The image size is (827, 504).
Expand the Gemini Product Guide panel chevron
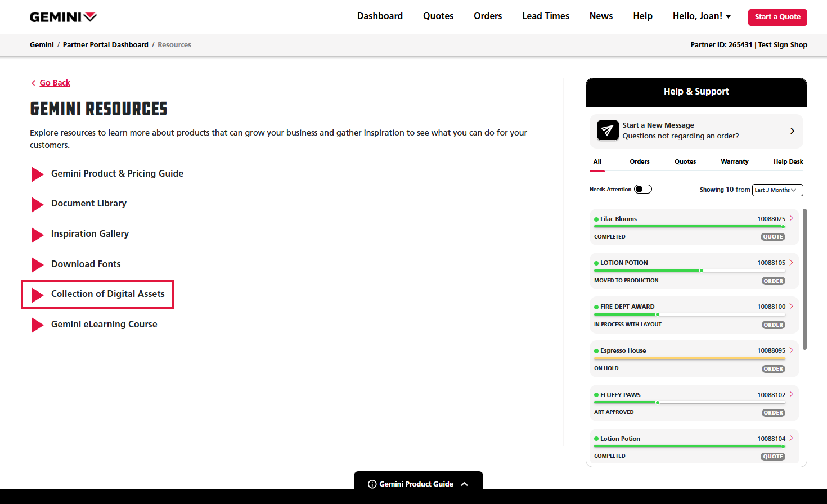click(x=464, y=484)
